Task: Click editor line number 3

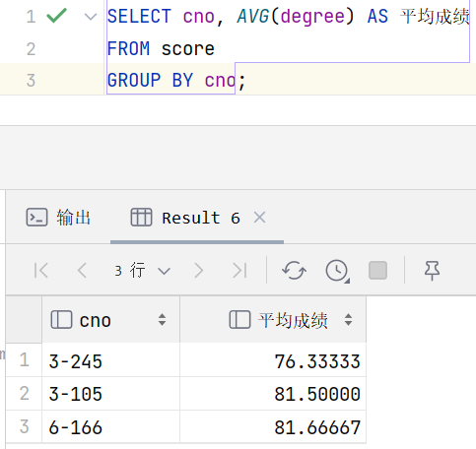Action: pyautogui.click(x=31, y=81)
